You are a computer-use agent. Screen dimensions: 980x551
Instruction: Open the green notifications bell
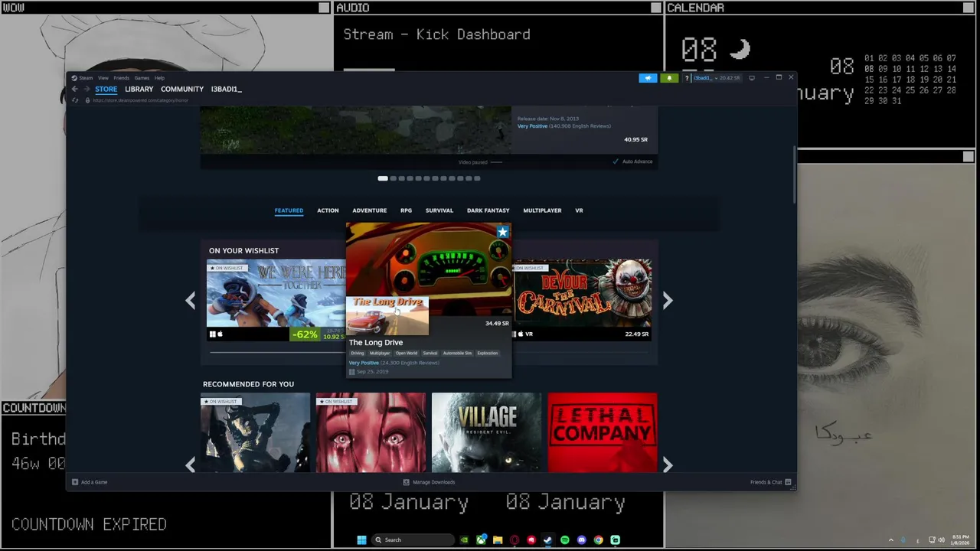click(669, 77)
